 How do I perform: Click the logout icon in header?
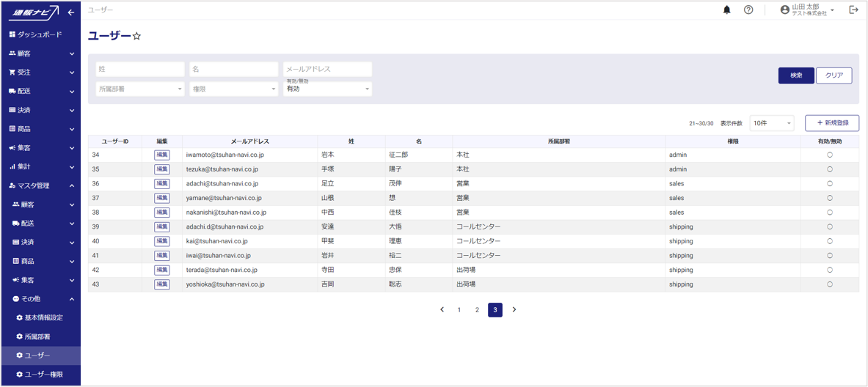pyautogui.click(x=853, y=10)
